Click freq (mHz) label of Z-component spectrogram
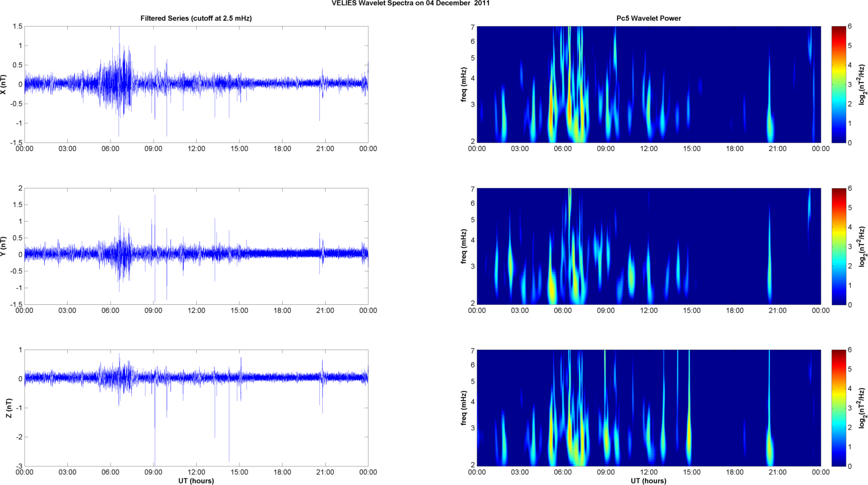 [x=464, y=408]
